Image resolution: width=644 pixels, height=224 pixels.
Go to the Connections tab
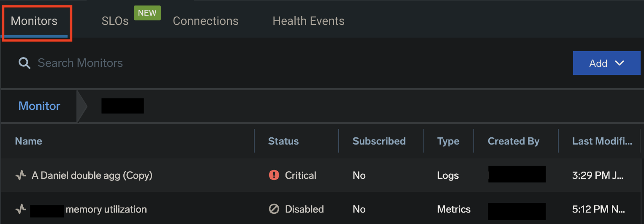point(206,21)
